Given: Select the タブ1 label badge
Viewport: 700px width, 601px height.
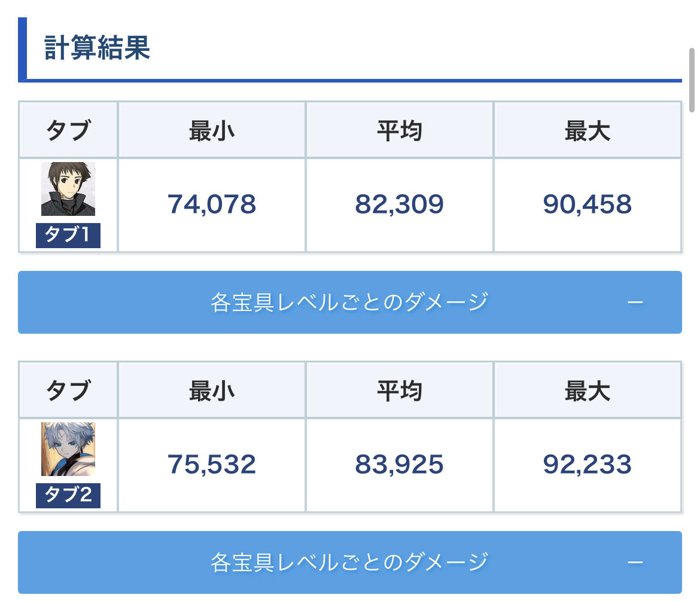Looking at the screenshot, I should coord(68,235).
